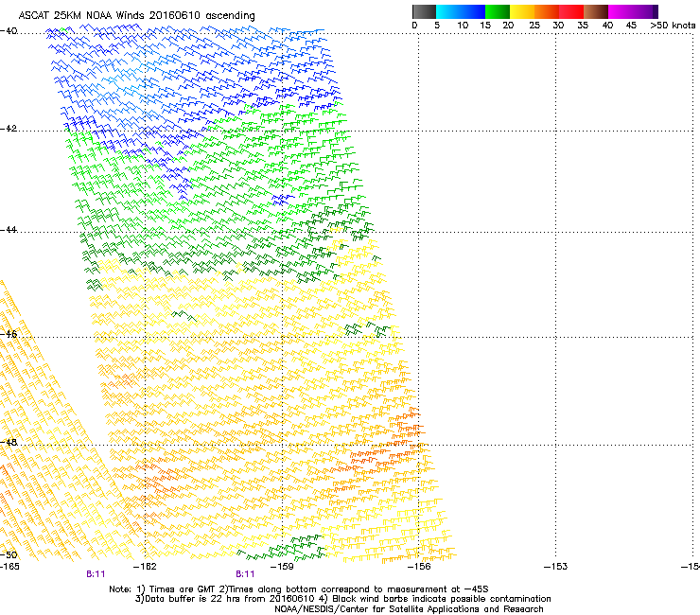This screenshot has height=615, width=700.
Task: Select the red 30-35 knots legend swatch
Action: tap(571, 11)
